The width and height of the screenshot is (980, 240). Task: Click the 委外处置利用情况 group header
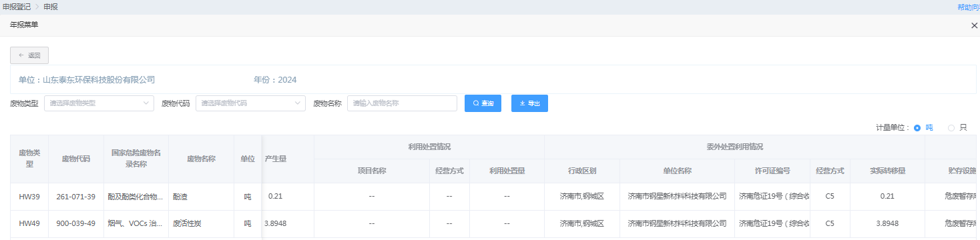pos(734,147)
